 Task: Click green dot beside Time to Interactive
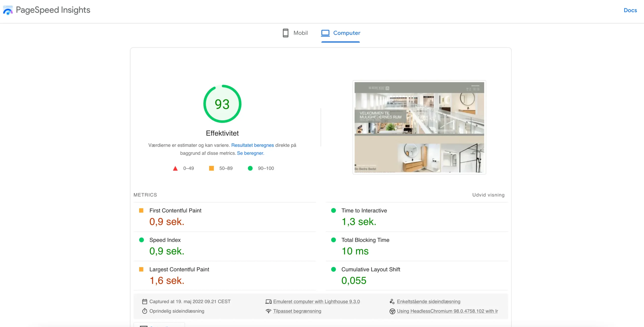pyautogui.click(x=333, y=210)
